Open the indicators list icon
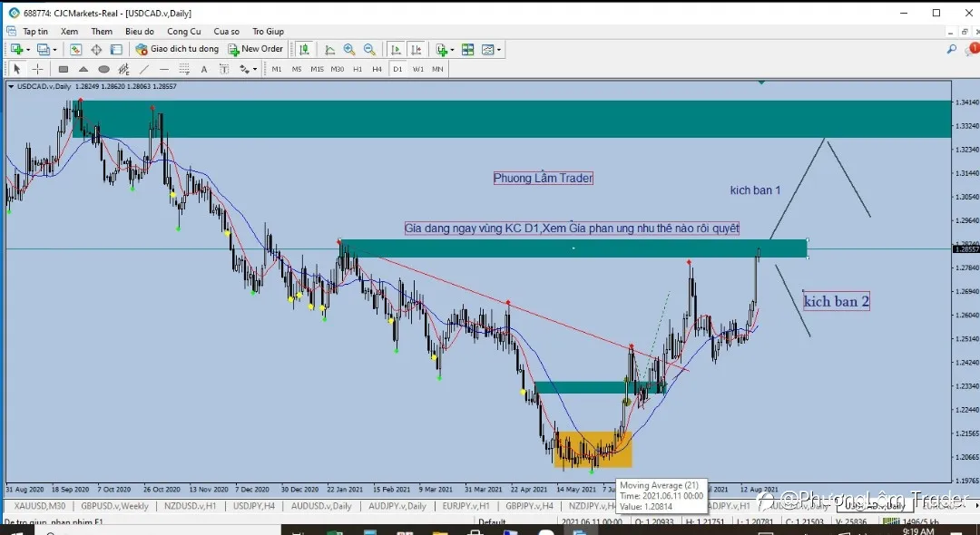This screenshot has width=980, height=535. [441, 49]
